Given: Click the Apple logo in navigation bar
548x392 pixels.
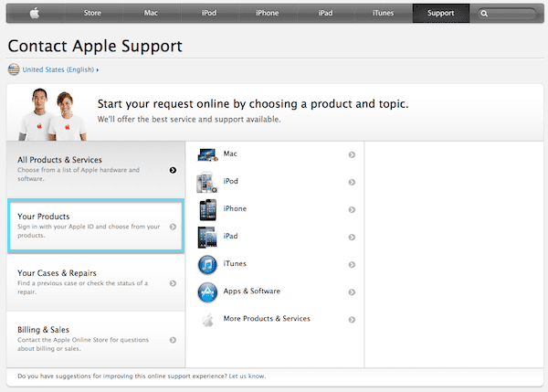Looking at the screenshot, I should pos(35,14).
